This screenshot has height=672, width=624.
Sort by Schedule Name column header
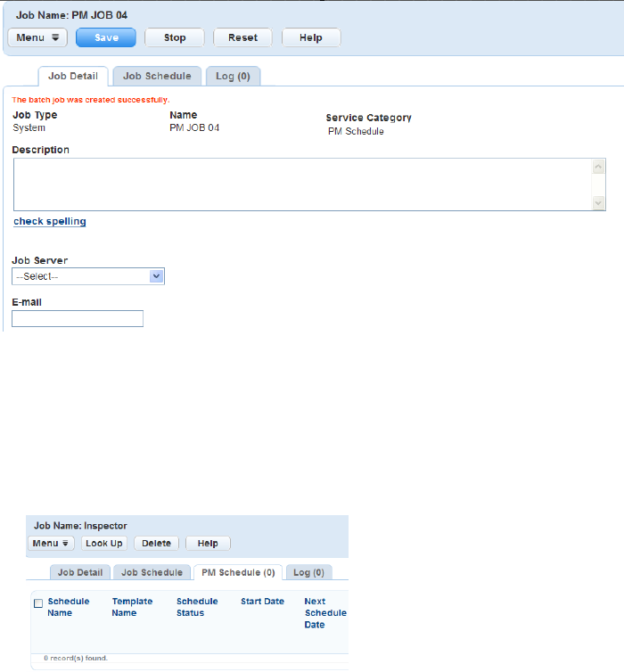coord(68,607)
